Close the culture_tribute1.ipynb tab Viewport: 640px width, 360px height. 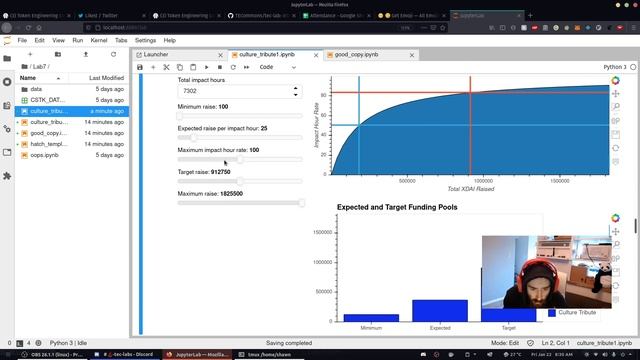click(316, 55)
